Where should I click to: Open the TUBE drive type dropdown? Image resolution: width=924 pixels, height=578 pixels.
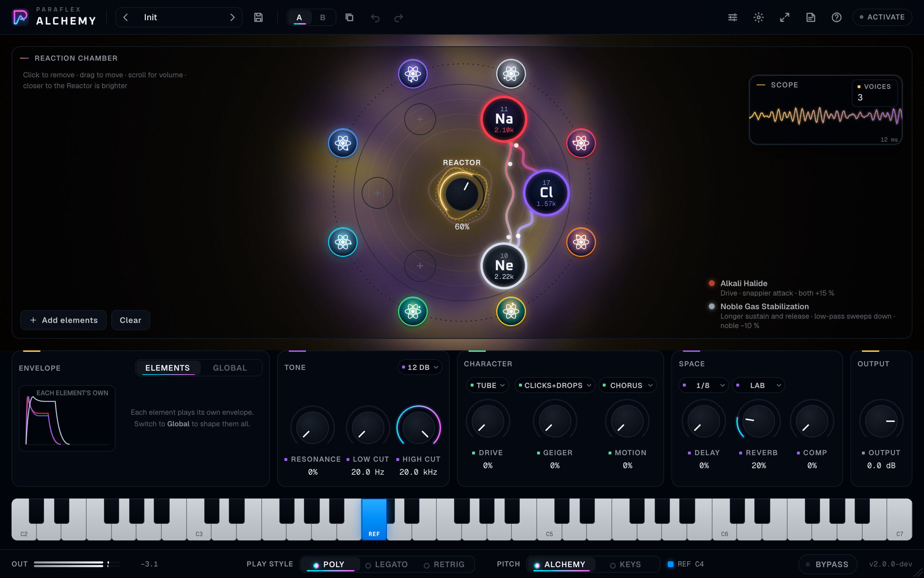487,385
